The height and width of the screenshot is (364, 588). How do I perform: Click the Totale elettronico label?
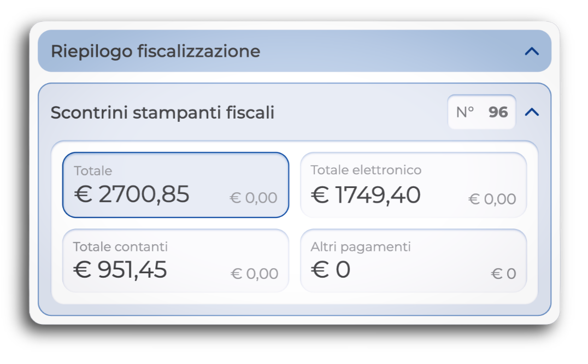point(366,170)
